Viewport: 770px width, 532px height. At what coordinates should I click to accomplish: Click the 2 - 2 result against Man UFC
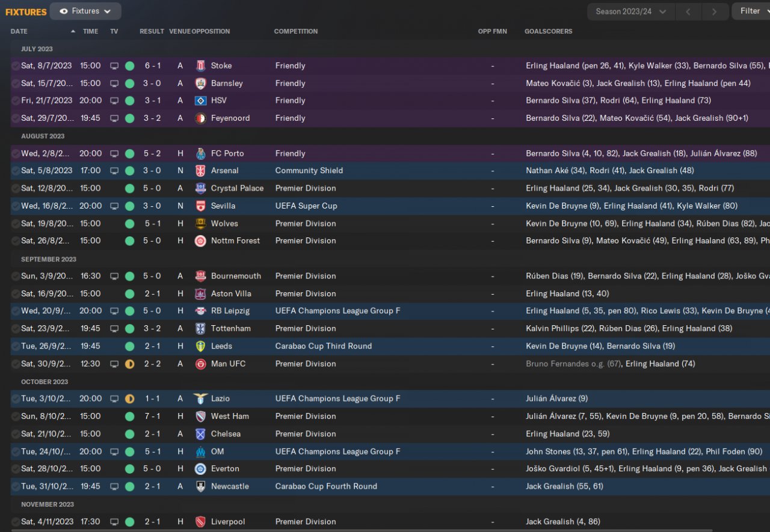(152, 364)
